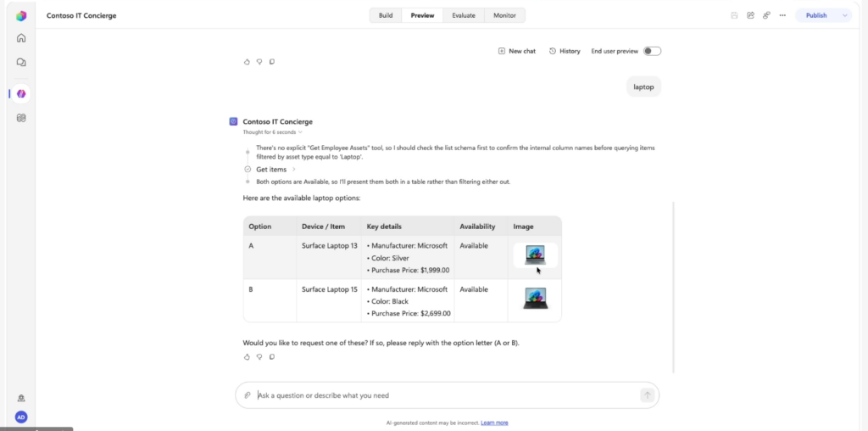Expand the Get items step
The width and height of the screenshot is (868, 431).
coord(275,170)
